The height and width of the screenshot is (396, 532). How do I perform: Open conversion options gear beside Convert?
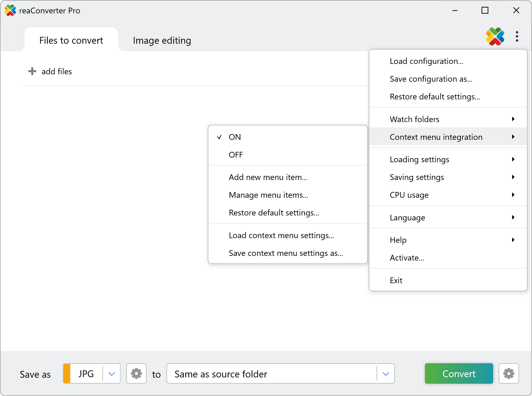pos(509,373)
